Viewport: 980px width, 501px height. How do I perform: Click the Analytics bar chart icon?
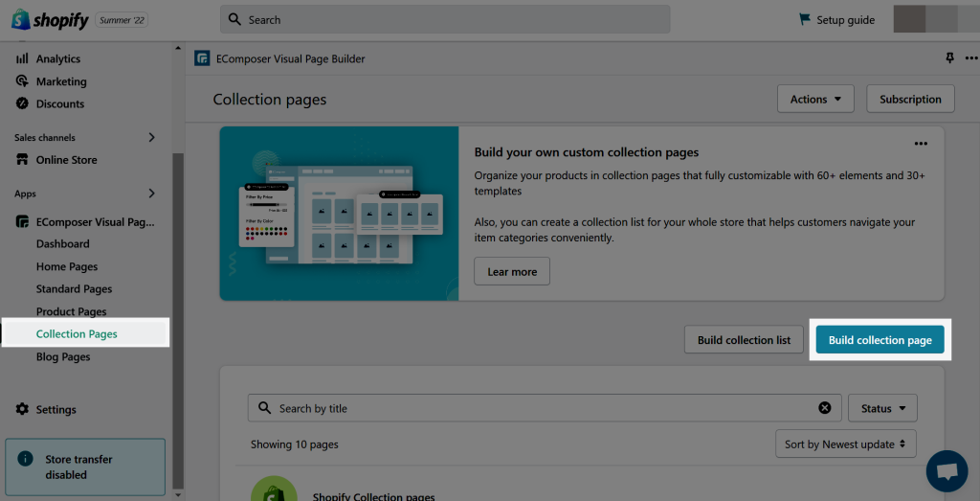pyautogui.click(x=22, y=58)
